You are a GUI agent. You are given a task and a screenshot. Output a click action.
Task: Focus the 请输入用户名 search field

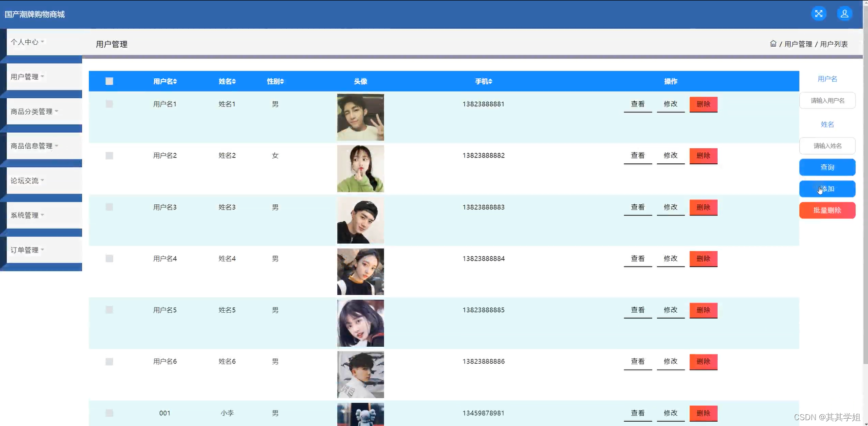coord(827,101)
